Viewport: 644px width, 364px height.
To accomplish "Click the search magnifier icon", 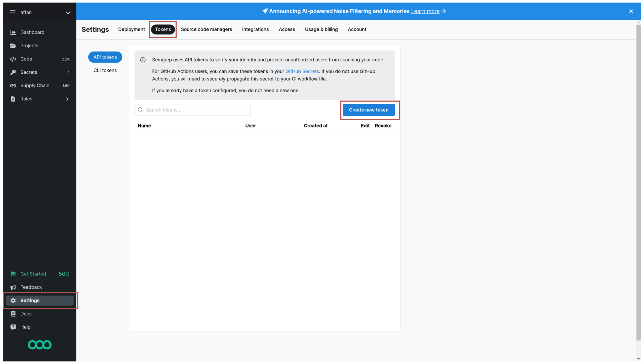I will coord(141,110).
